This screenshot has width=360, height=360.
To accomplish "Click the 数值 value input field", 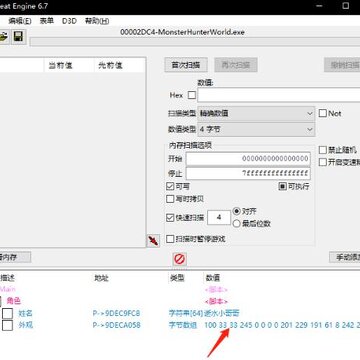I will coord(279,95).
